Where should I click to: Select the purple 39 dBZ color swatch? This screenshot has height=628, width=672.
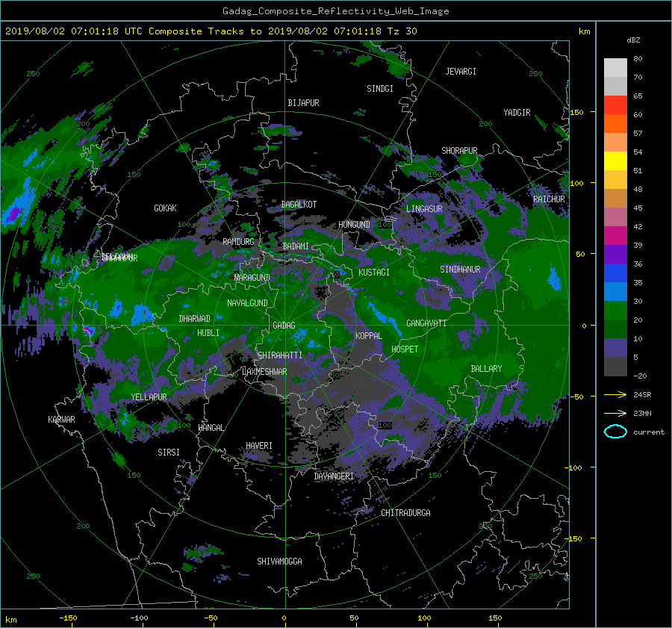(x=615, y=255)
